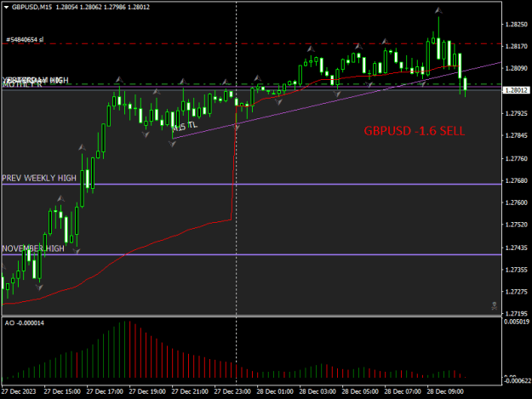Click the 1.27520 price axis label
Image resolution: width=532 pixels, height=399 pixels.
pyautogui.click(x=517, y=225)
